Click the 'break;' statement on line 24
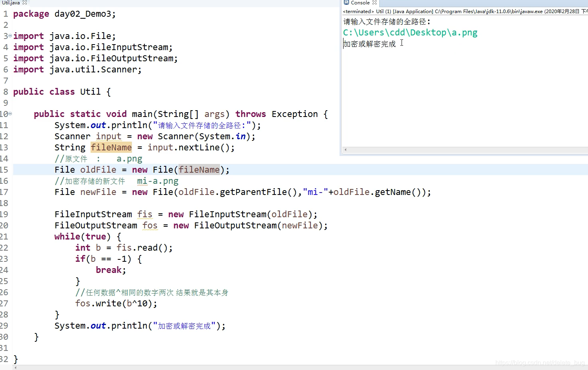 point(111,270)
